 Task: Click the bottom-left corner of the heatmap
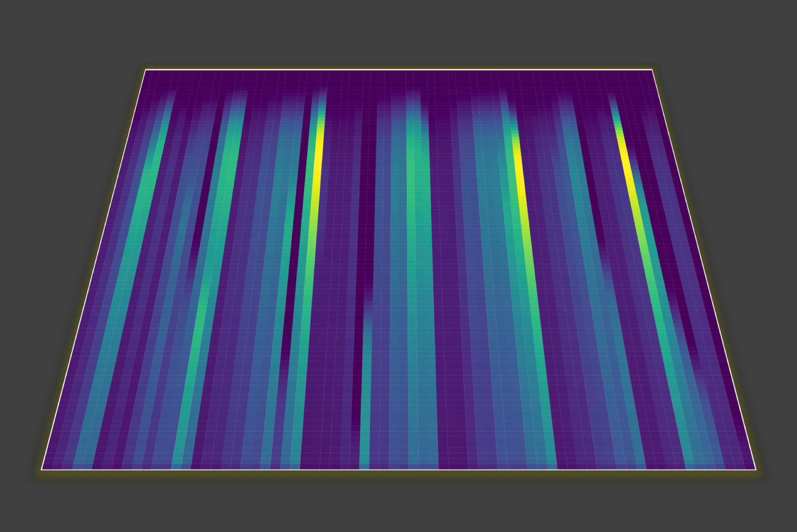(x=42, y=469)
